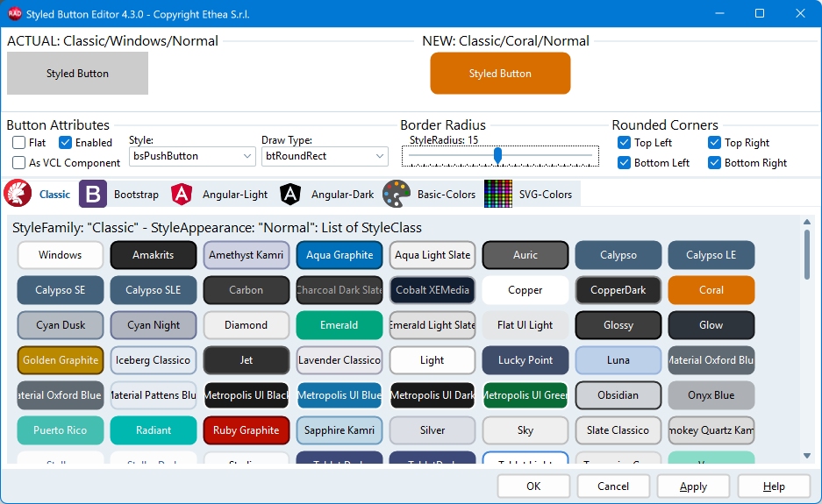Select the Luna style class
822x504 pixels.
(x=618, y=360)
